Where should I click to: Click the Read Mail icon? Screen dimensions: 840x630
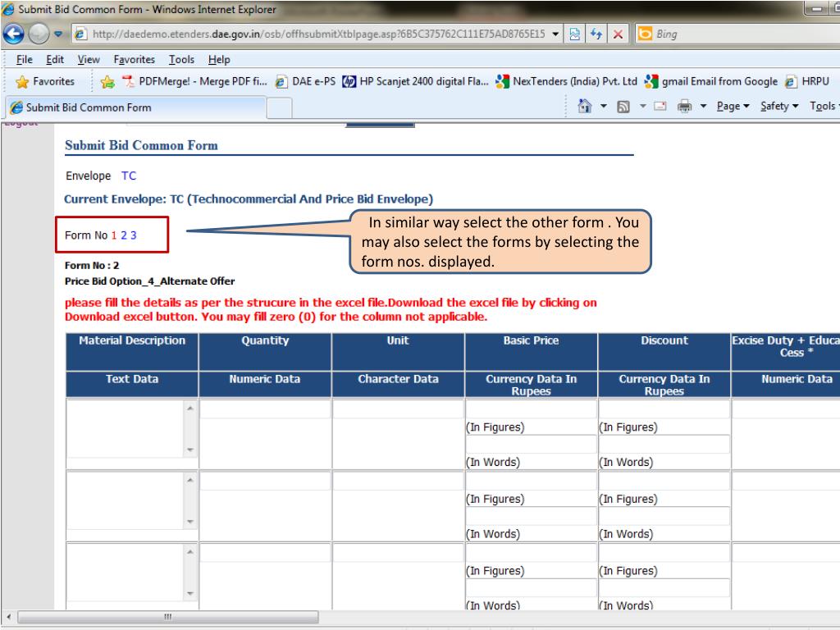pos(660,106)
